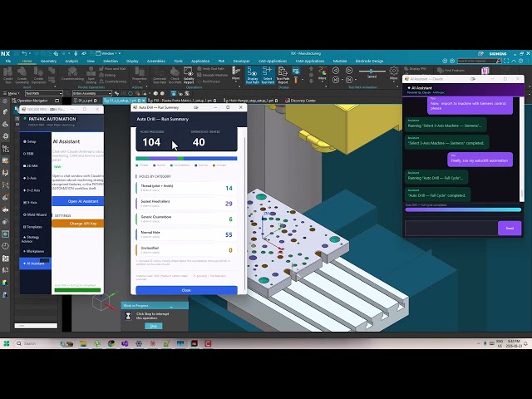Viewport: 532px width, 399px height.
Task: Click the Operation Navigator panel icon
Action: point(6,149)
